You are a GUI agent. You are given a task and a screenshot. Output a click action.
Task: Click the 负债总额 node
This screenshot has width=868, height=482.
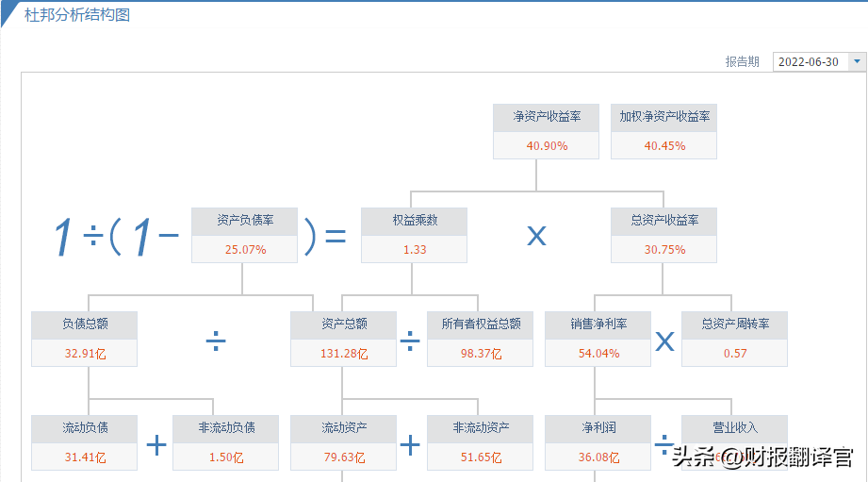point(85,339)
